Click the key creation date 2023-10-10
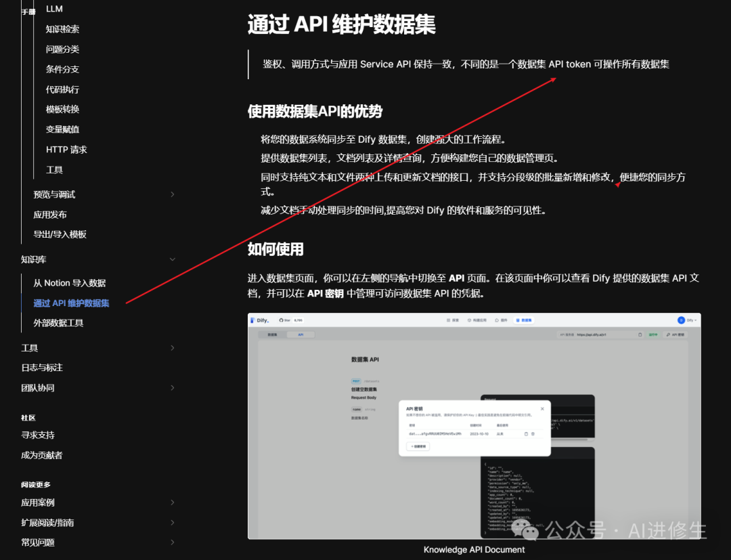This screenshot has width=731, height=560. point(479,433)
